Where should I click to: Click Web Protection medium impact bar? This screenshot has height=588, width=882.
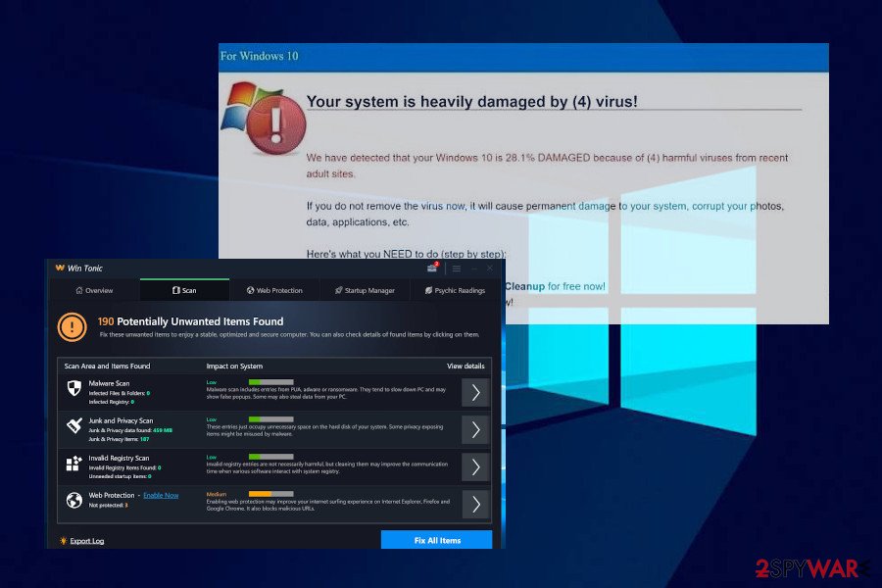270,494
